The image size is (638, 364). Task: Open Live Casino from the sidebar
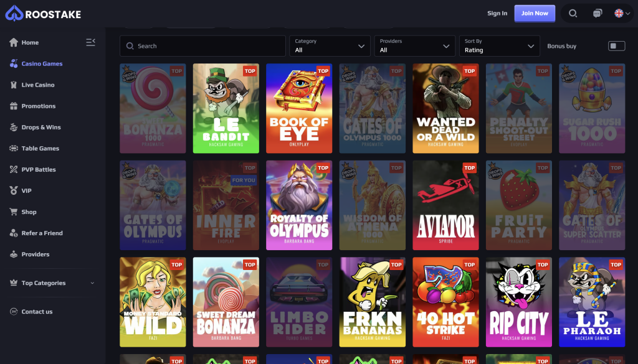(x=14, y=85)
